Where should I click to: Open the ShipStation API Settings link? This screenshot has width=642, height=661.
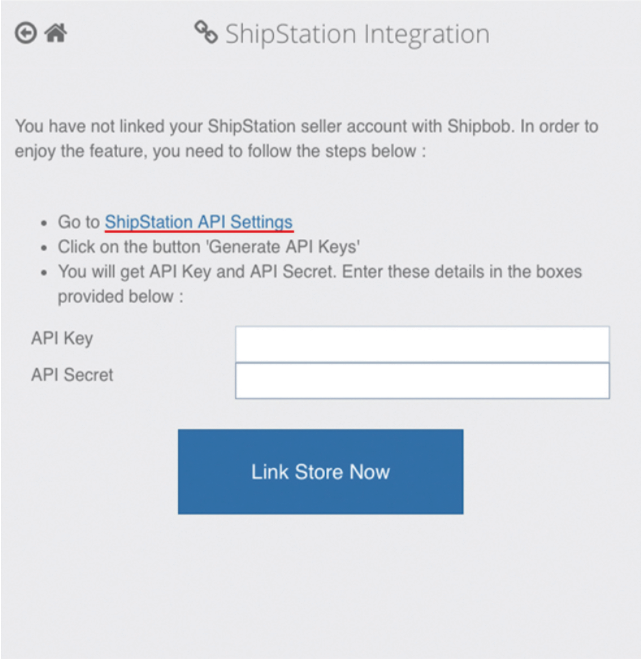point(199,222)
